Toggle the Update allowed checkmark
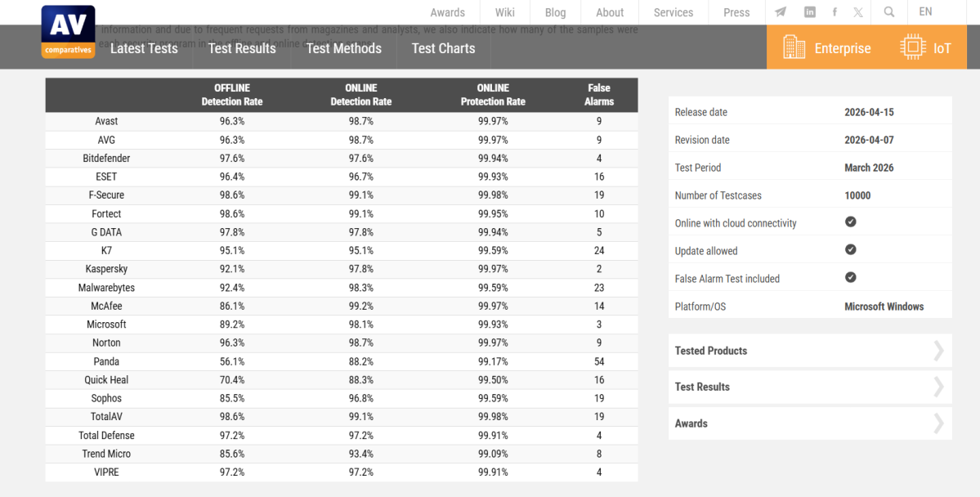 (850, 249)
